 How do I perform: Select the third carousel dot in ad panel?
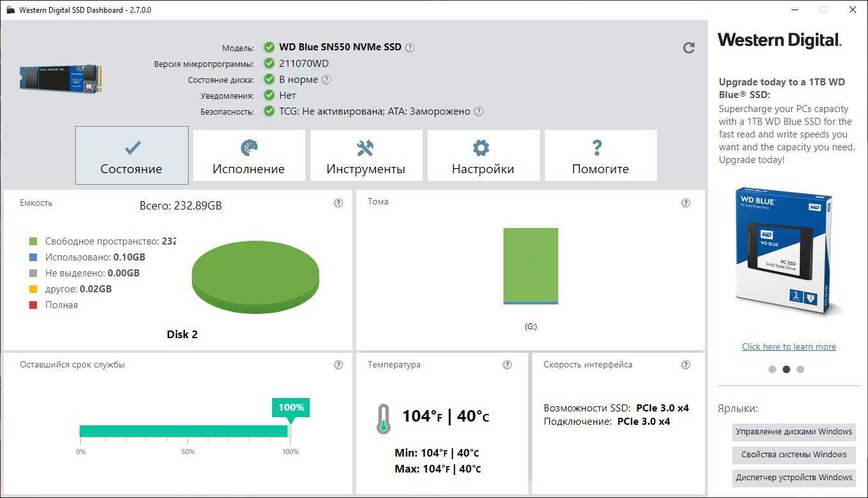800,369
